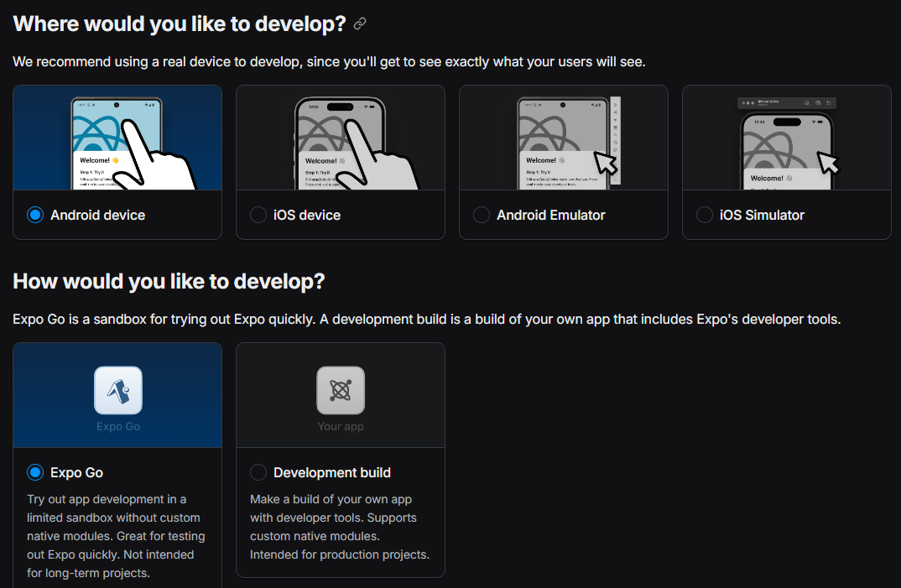
Task: Click the iOS Simulator illustration
Action: [786, 138]
